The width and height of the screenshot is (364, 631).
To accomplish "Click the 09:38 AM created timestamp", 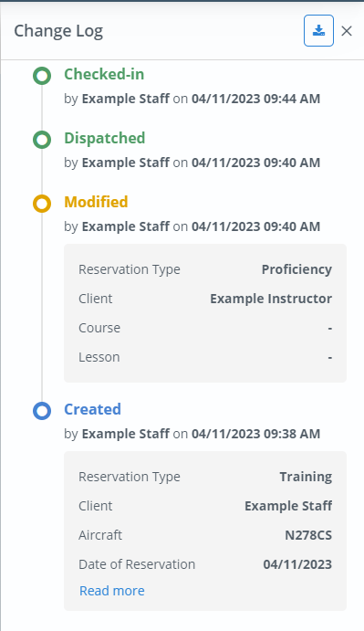I will pyautogui.click(x=255, y=434).
